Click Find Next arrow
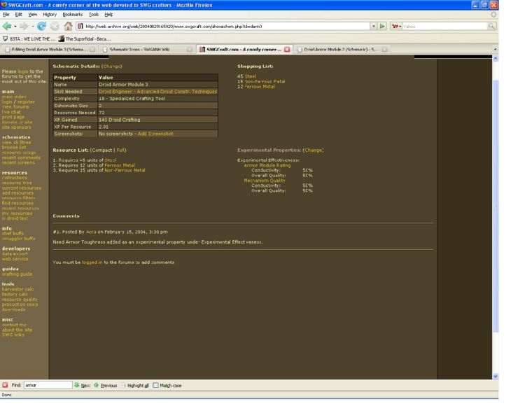 [x=80, y=385]
